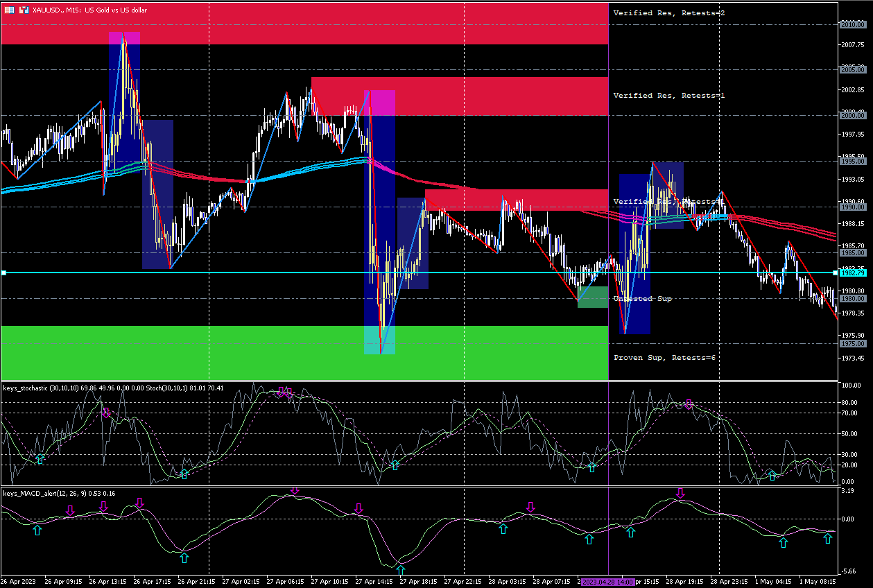Click the rightmost cyan up arrow in MACD panel
The width and height of the screenshot is (873, 588).
tap(827, 538)
